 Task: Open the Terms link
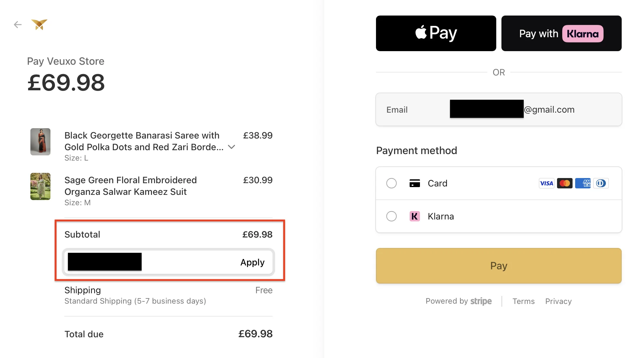523,301
